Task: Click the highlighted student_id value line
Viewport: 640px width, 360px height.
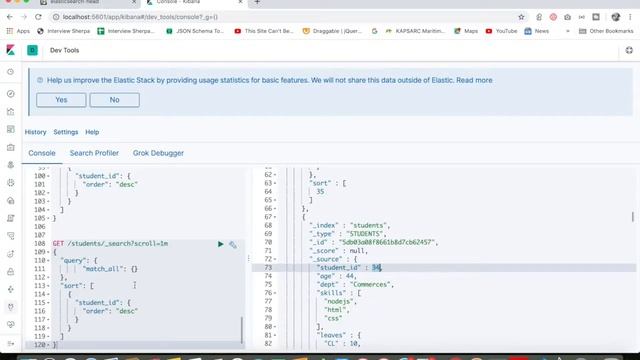Action: [444, 268]
